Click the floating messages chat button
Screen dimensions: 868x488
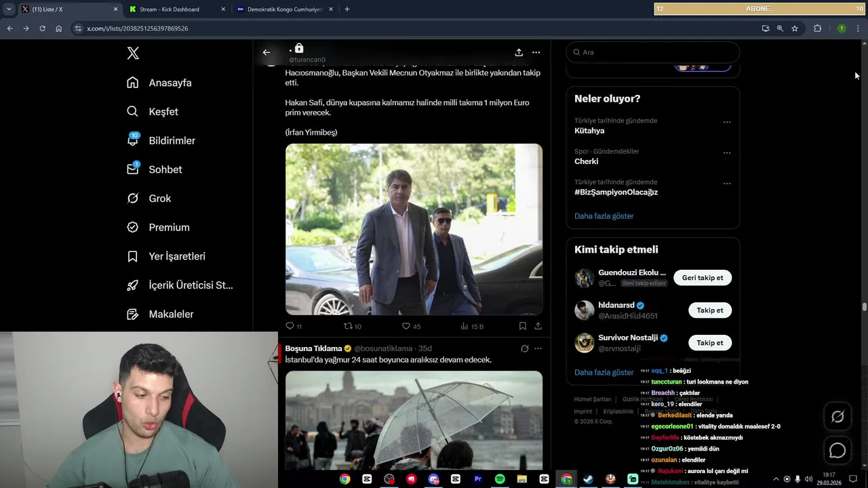point(837,450)
